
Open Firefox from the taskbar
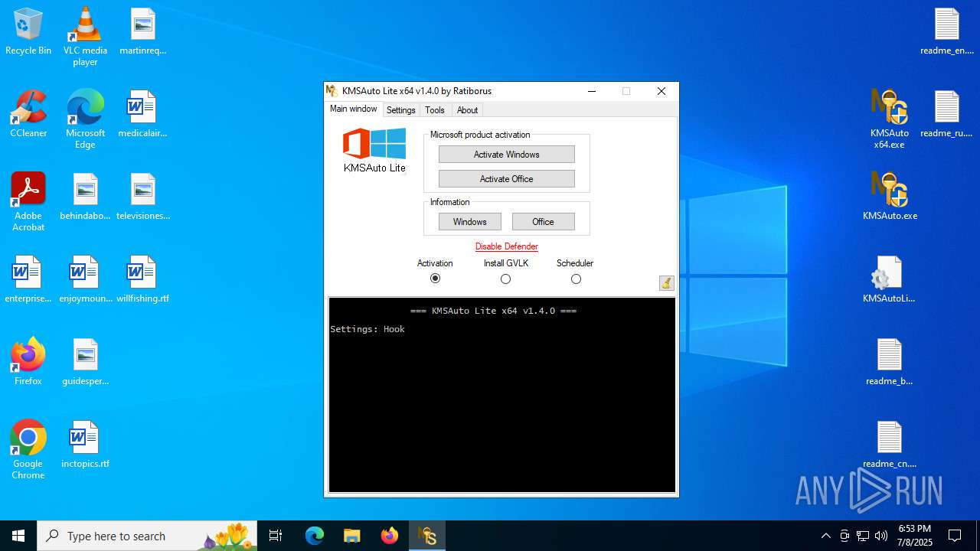coord(390,536)
